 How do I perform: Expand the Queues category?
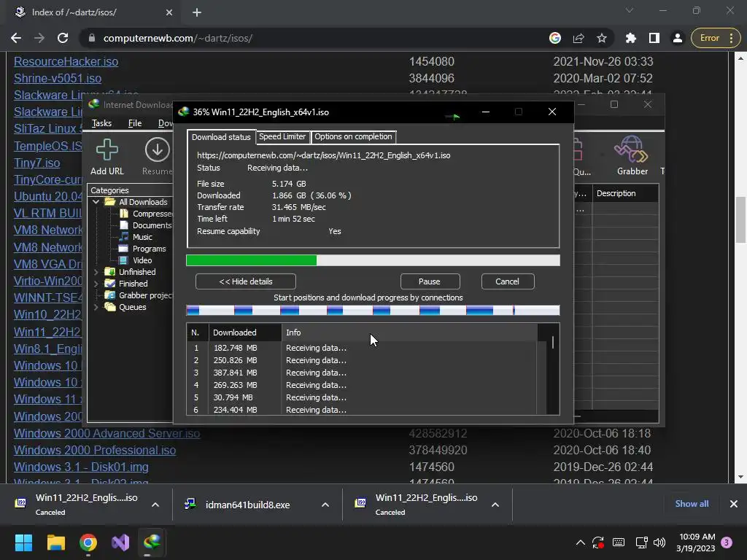pos(96,307)
